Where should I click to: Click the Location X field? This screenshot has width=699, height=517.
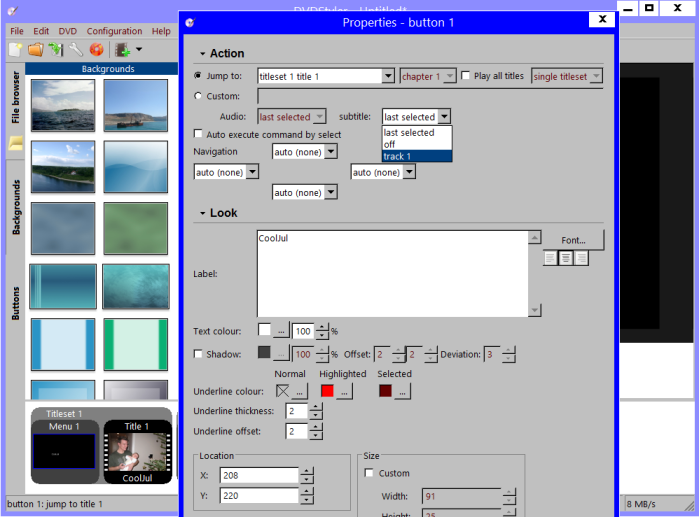(x=259, y=475)
